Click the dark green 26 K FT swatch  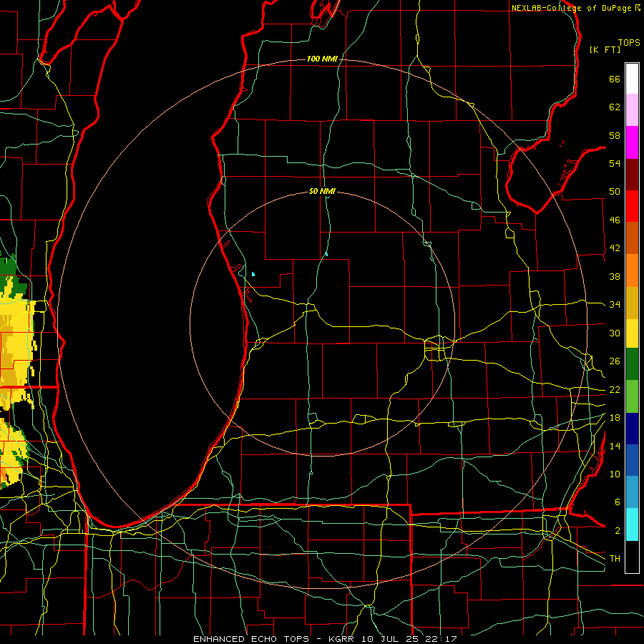[x=632, y=364]
